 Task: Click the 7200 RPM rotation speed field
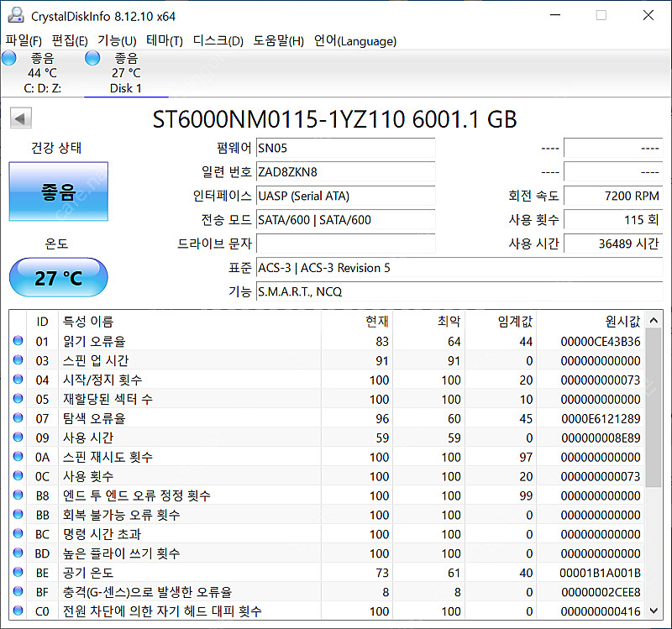coord(613,197)
